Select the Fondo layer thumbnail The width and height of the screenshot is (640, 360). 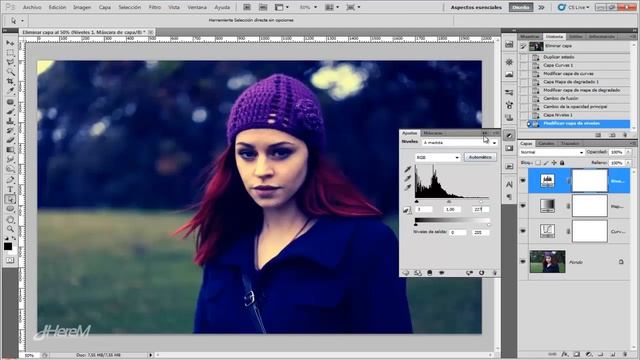pos(547,262)
